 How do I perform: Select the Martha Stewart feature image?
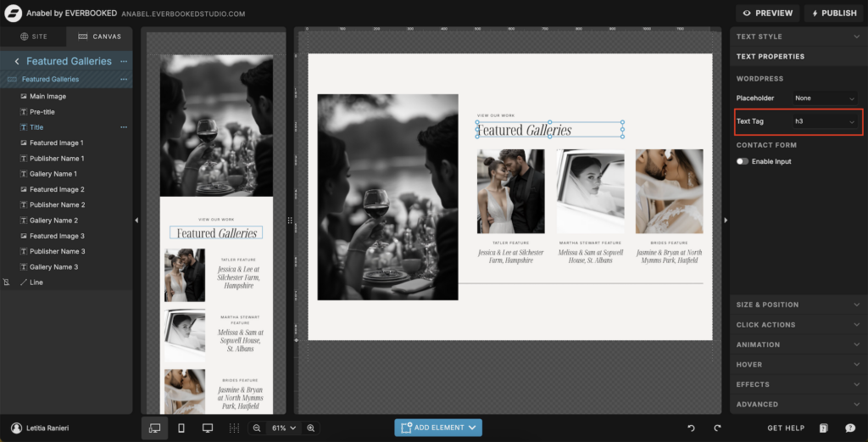point(590,191)
